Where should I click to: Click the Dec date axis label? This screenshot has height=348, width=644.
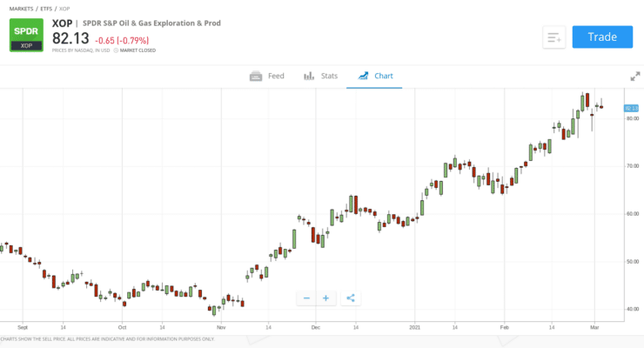pyautogui.click(x=315, y=327)
